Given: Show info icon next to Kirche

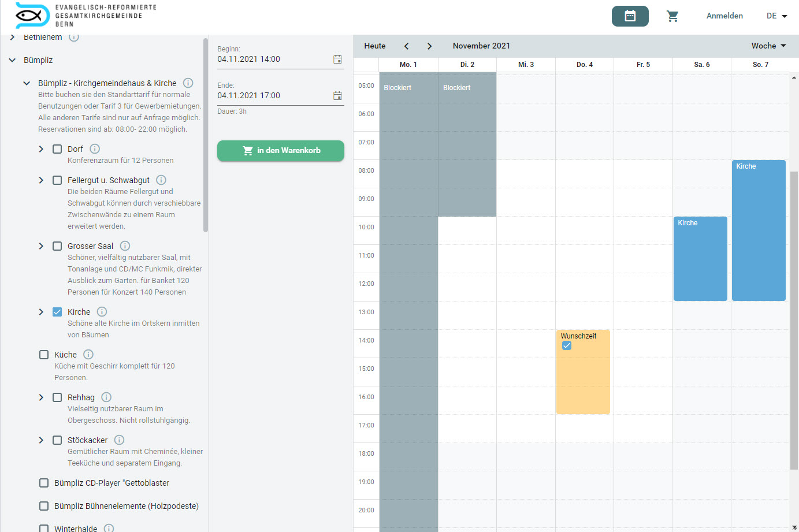Looking at the screenshot, I should pos(102,312).
